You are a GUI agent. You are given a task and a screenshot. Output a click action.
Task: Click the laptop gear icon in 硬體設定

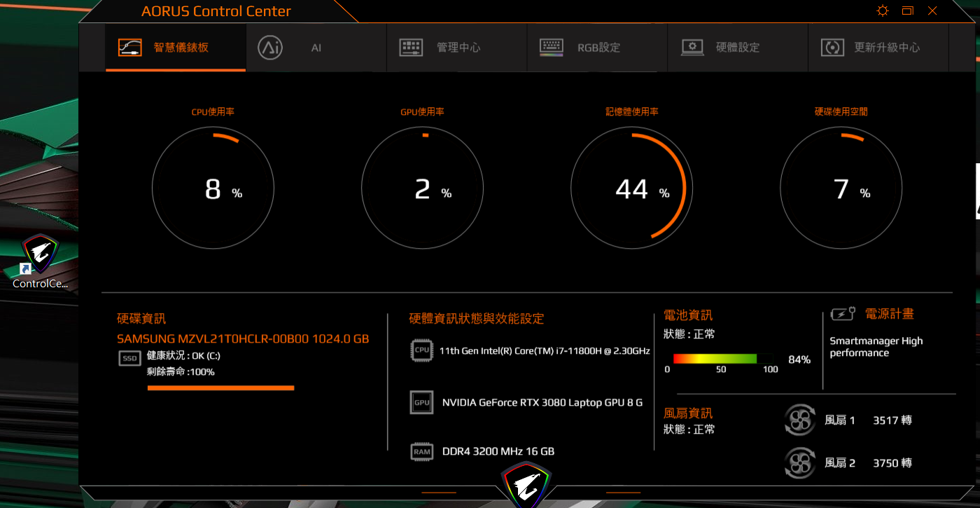[x=692, y=48]
